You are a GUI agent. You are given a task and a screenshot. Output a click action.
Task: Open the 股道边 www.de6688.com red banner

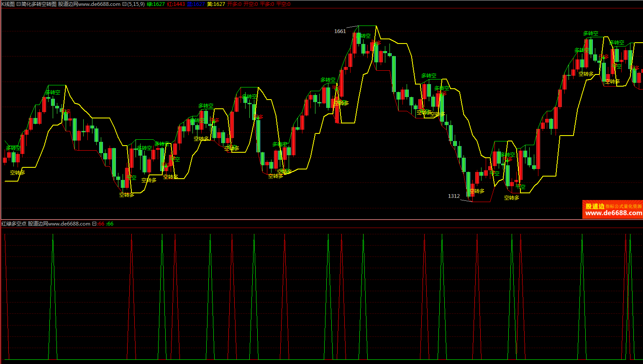(612, 210)
